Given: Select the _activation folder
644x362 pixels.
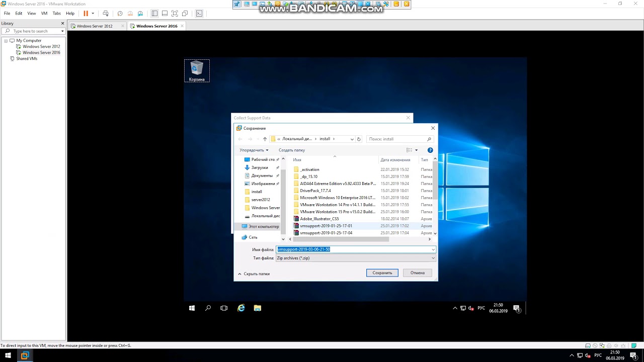Looking at the screenshot, I should (x=309, y=169).
